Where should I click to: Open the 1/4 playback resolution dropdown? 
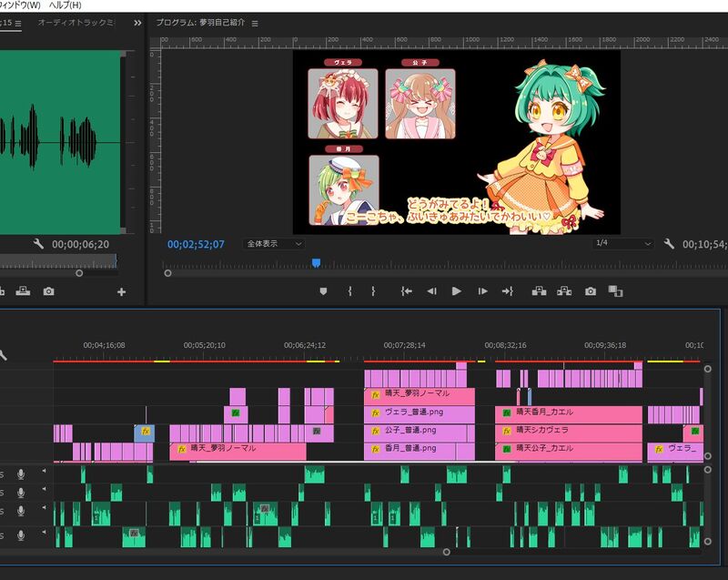point(623,243)
